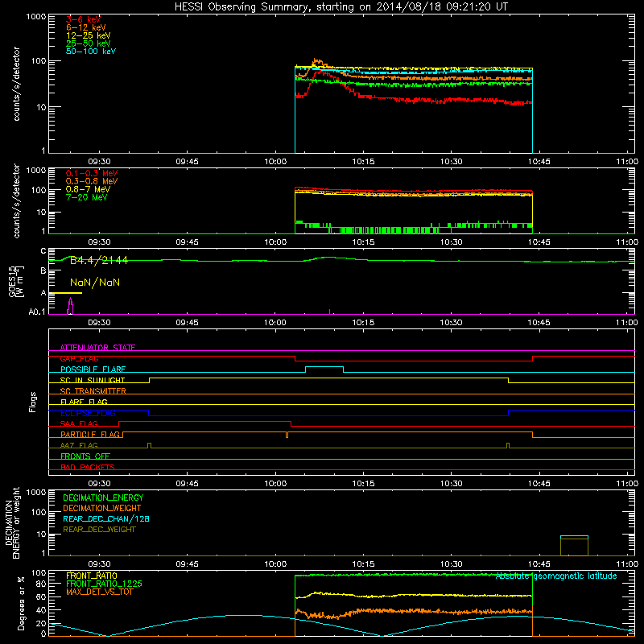This screenshot has height=644, width=644.
Task: Click the cyan decimation box near 10:50
Action: pyautogui.click(x=574, y=546)
